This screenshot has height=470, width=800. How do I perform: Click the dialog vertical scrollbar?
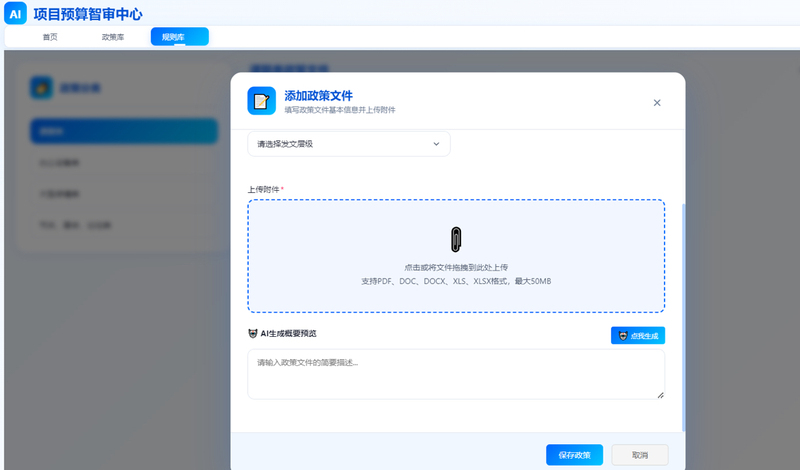(683, 316)
